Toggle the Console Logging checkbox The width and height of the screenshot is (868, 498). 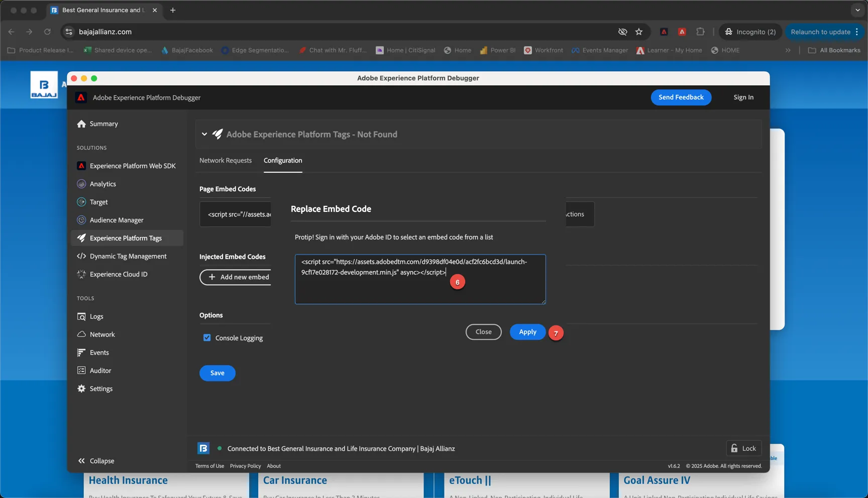(x=207, y=338)
